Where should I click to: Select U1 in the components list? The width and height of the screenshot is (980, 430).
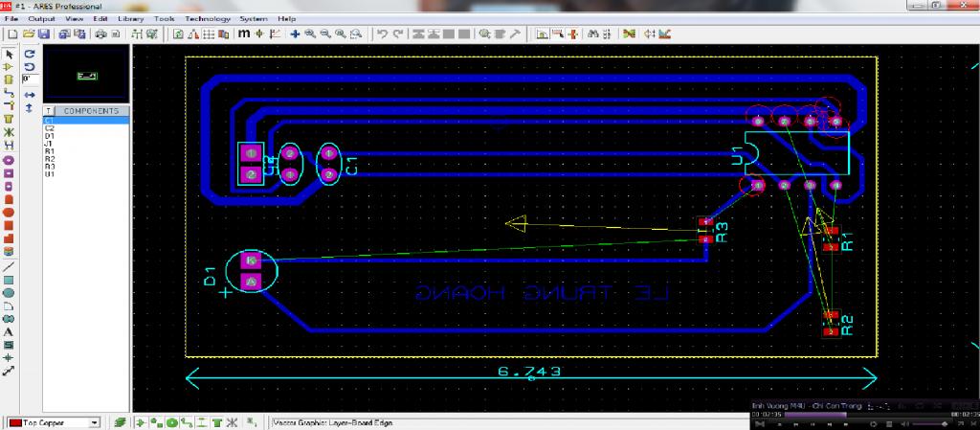click(x=50, y=174)
